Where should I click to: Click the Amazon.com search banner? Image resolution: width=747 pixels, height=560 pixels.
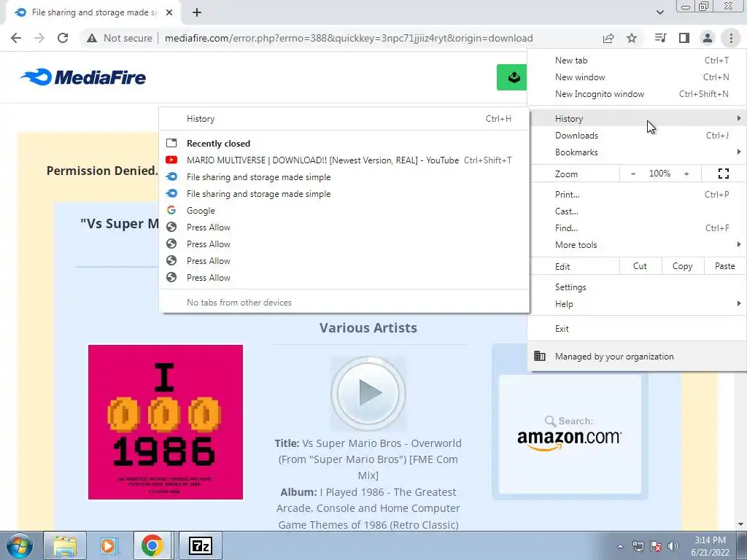570,435
